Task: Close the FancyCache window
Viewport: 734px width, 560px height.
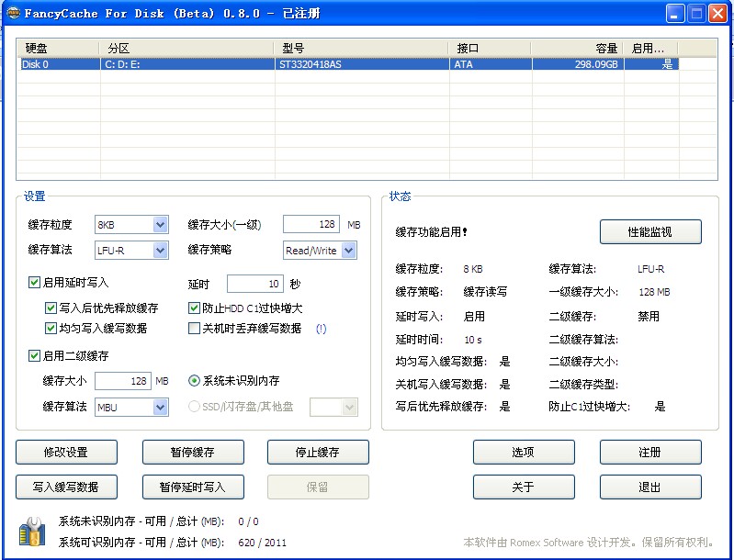Action: (x=718, y=14)
